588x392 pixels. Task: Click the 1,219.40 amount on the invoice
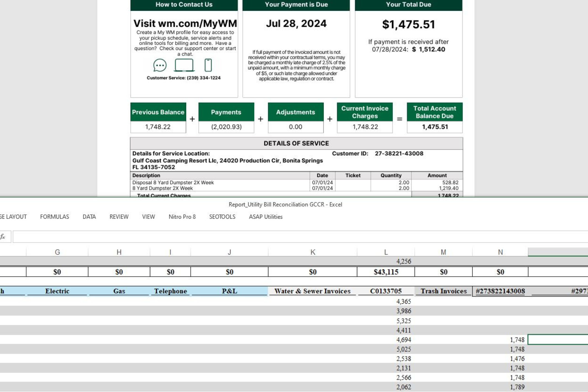pos(449,188)
